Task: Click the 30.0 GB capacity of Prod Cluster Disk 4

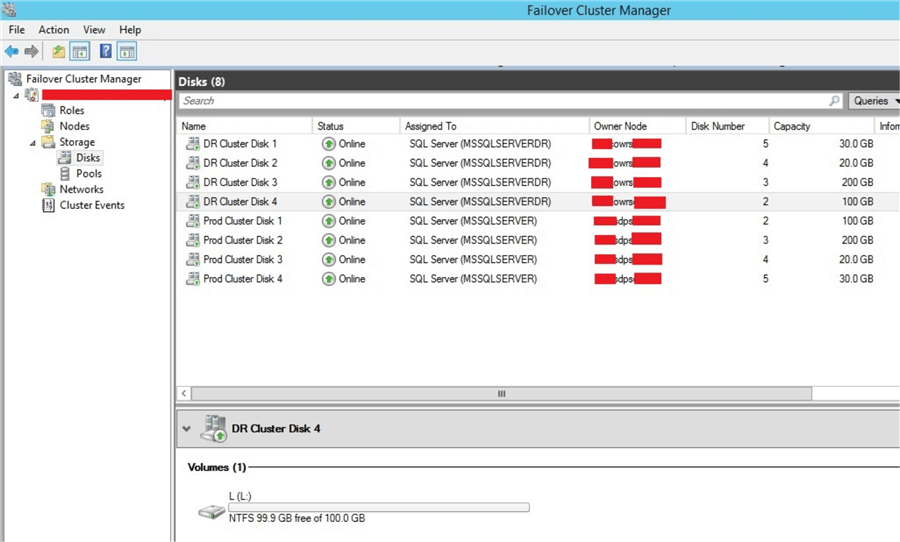Action: [856, 278]
